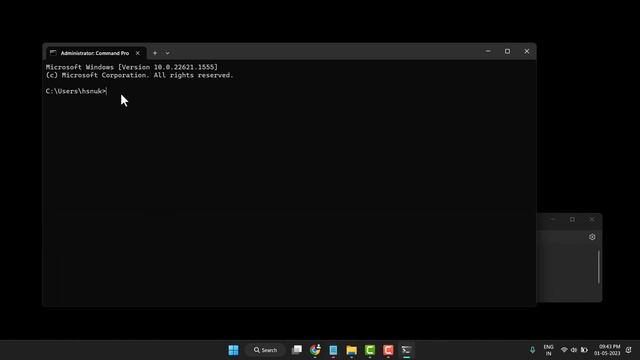
Task: Click the taskbar Search box
Action: (265, 350)
